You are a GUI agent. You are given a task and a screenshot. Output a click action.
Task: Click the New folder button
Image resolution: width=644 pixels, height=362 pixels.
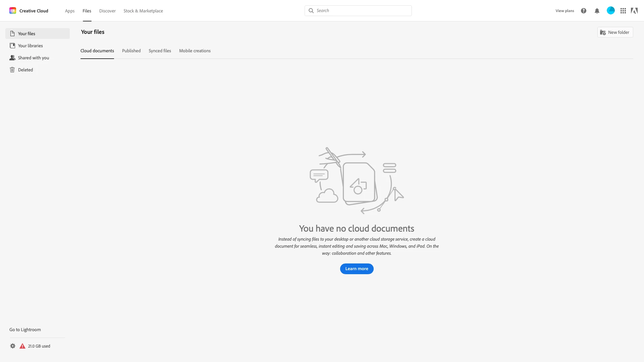click(x=615, y=32)
